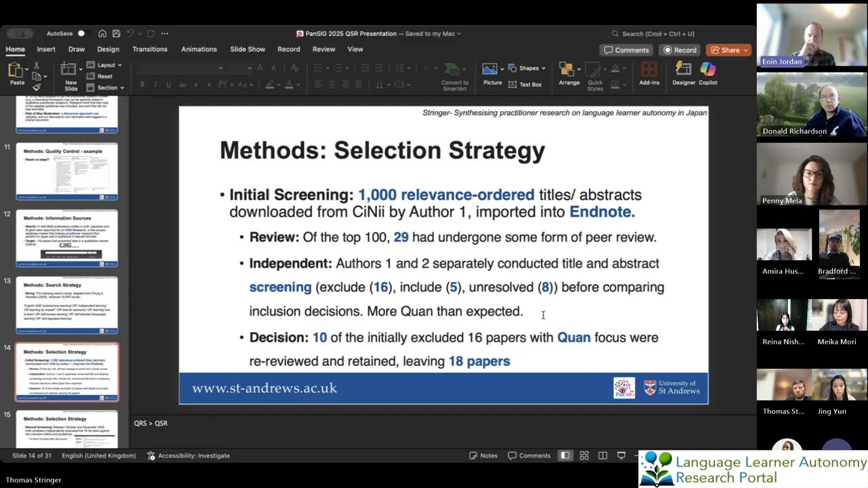
Task: Click the font color button
Action: pos(289,85)
